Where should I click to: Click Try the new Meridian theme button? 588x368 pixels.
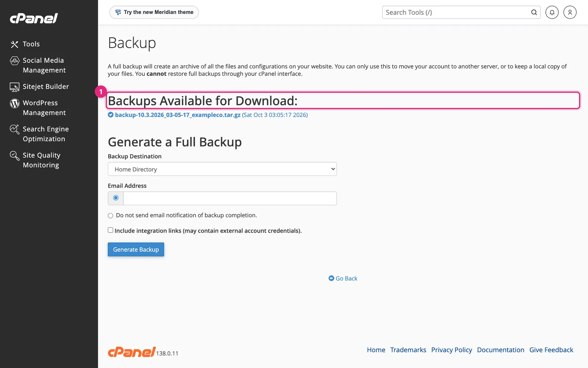pyautogui.click(x=154, y=12)
